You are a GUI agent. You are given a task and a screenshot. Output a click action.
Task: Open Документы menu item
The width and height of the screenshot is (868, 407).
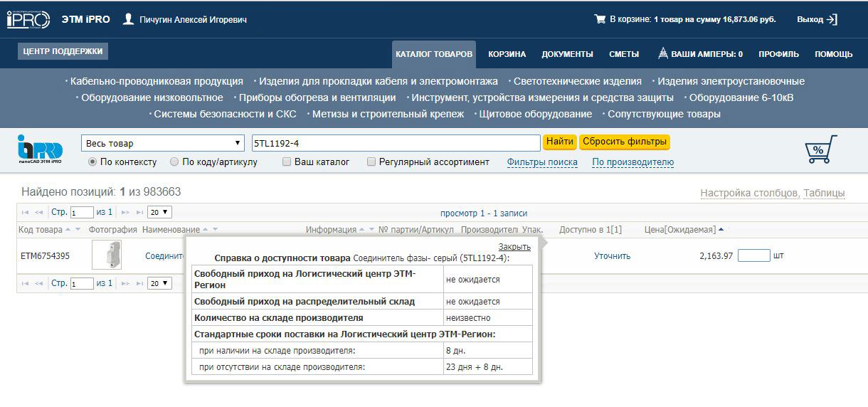pos(567,54)
